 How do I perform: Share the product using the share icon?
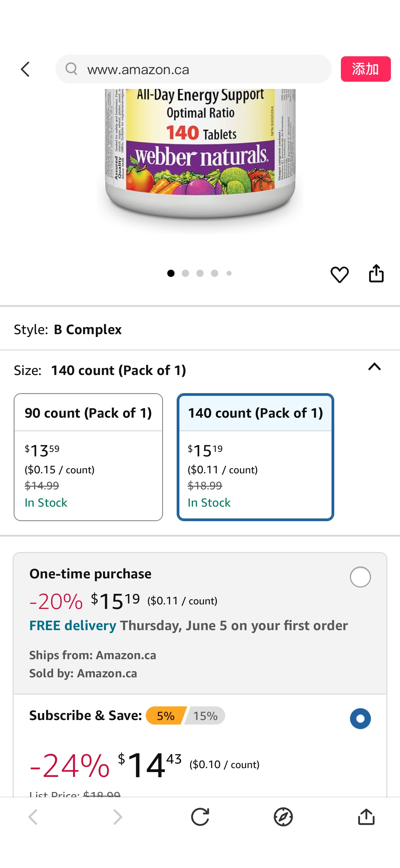click(376, 273)
